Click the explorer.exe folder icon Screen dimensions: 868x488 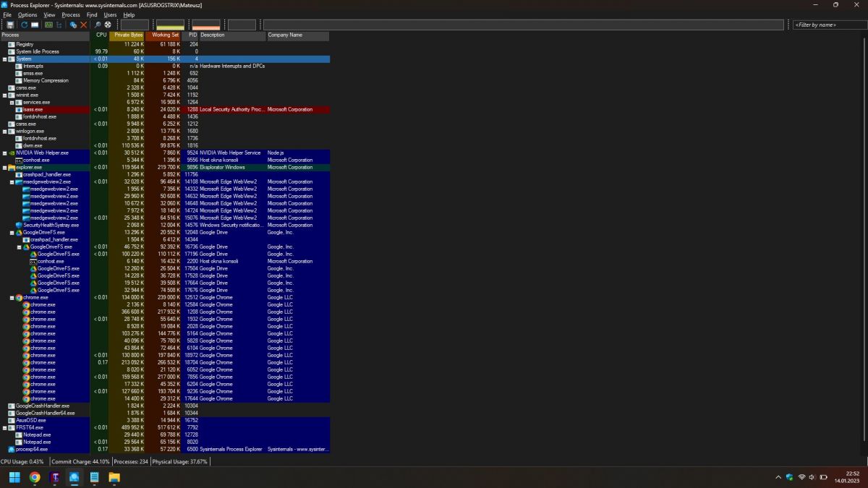[x=12, y=167]
